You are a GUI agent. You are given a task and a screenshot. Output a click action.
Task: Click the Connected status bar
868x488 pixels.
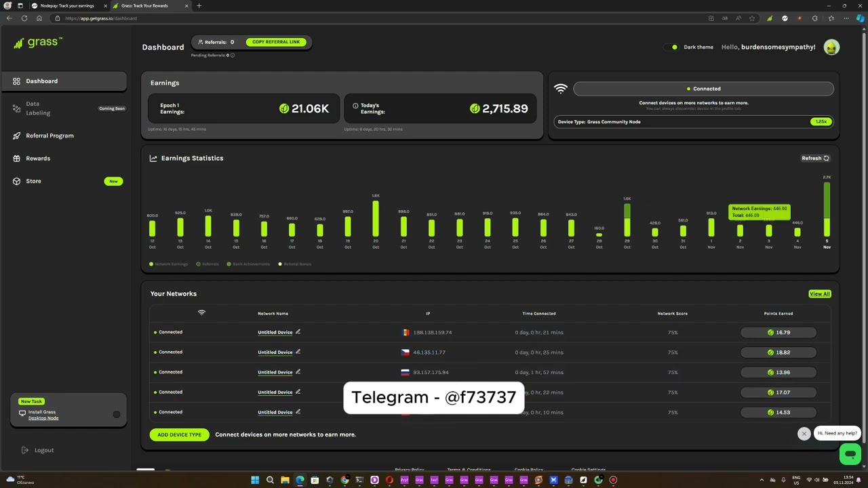pyautogui.click(x=703, y=89)
